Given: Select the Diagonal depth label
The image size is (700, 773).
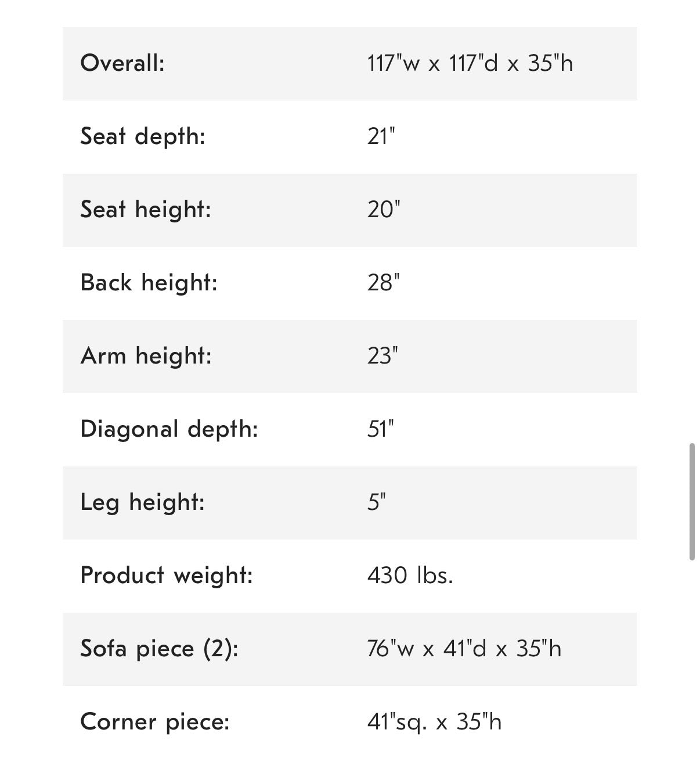Looking at the screenshot, I should tap(169, 429).
